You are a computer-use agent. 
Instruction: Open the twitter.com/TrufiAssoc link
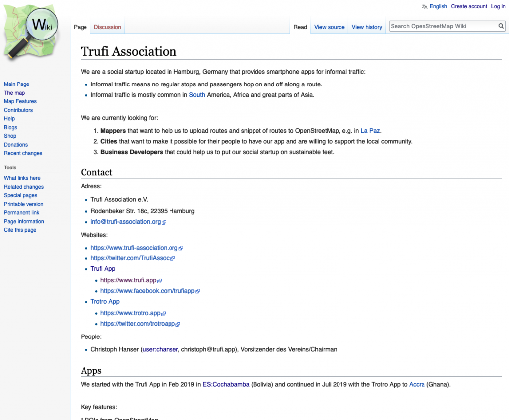coord(132,258)
